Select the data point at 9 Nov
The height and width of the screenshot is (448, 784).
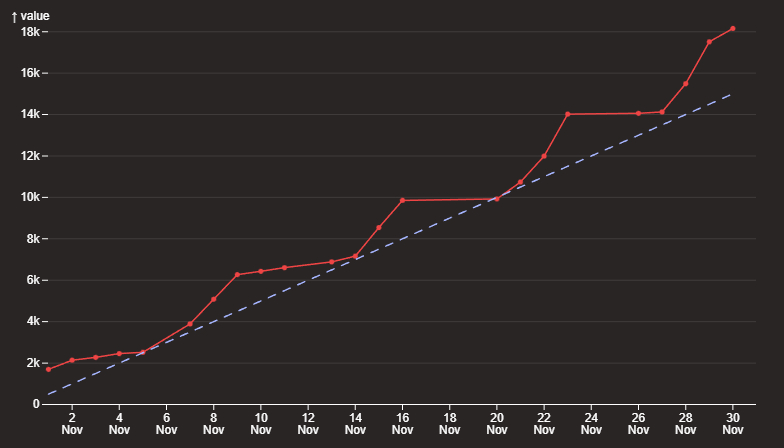point(237,275)
